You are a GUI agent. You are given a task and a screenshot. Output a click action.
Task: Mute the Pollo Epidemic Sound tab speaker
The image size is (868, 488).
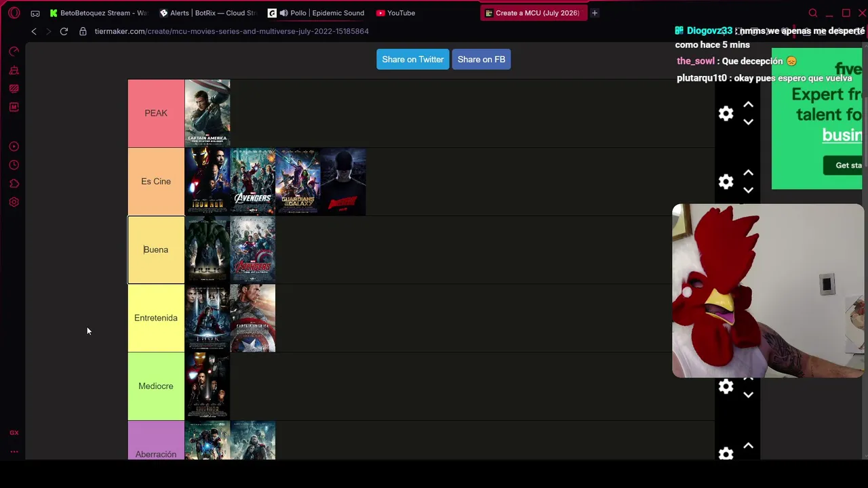point(283,13)
